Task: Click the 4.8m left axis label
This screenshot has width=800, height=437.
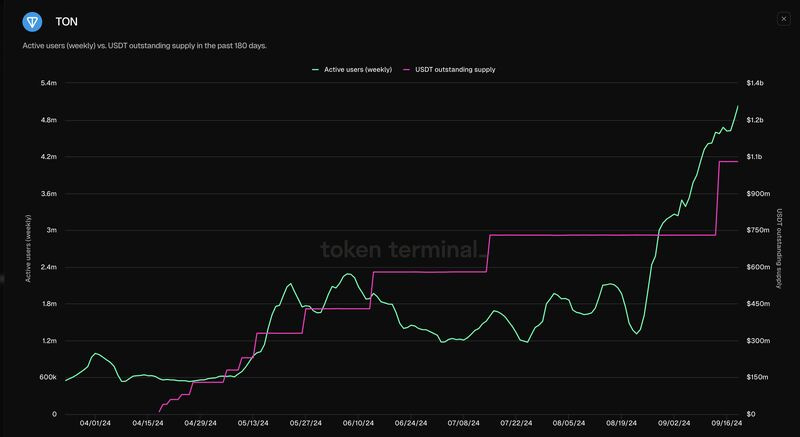Action: [x=48, y=120]
